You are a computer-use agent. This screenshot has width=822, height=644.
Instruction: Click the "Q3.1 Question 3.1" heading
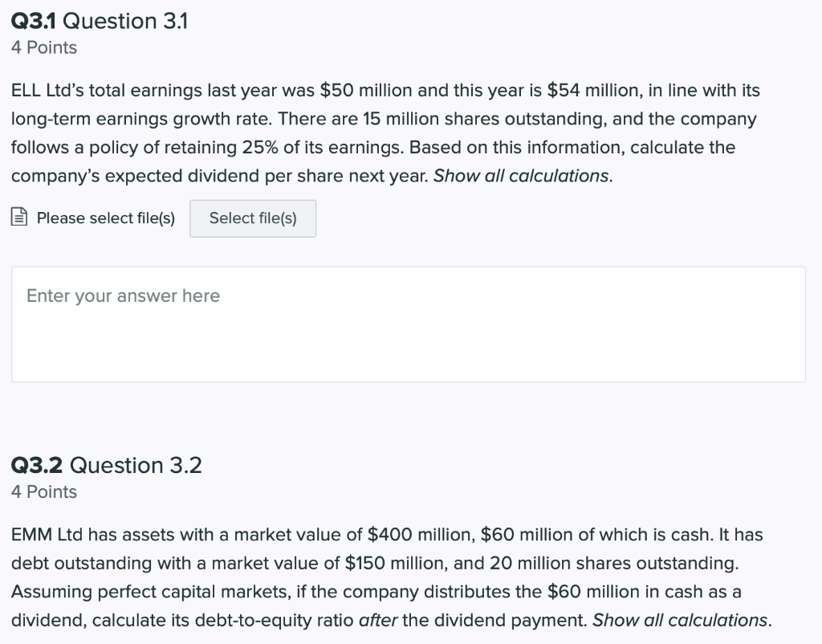tap(100, 21)
